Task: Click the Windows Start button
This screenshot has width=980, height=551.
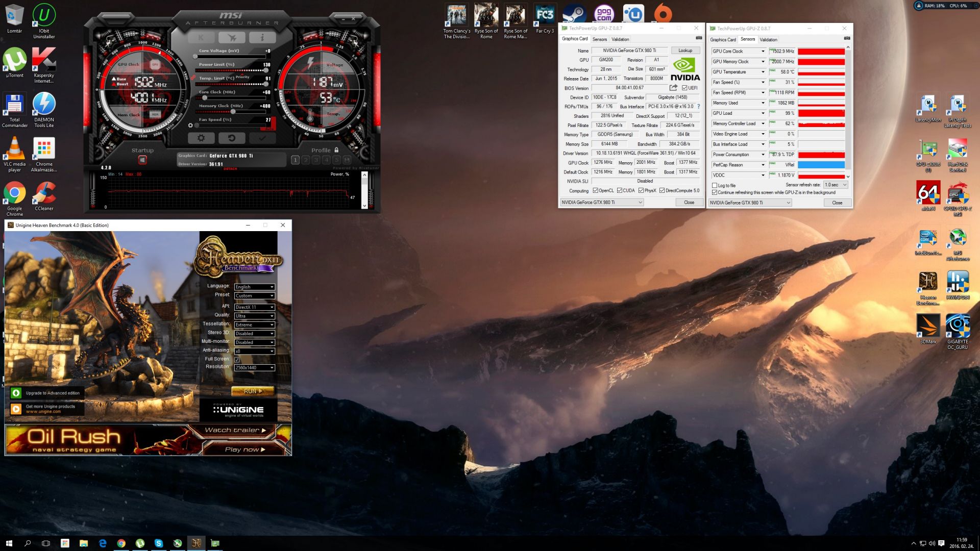Action: point(9,543)
